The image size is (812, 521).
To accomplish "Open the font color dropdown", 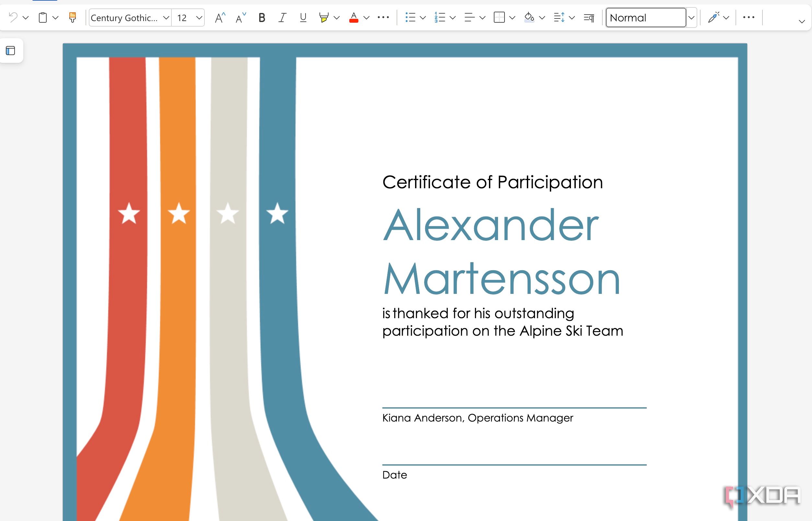I will (366, 17).
